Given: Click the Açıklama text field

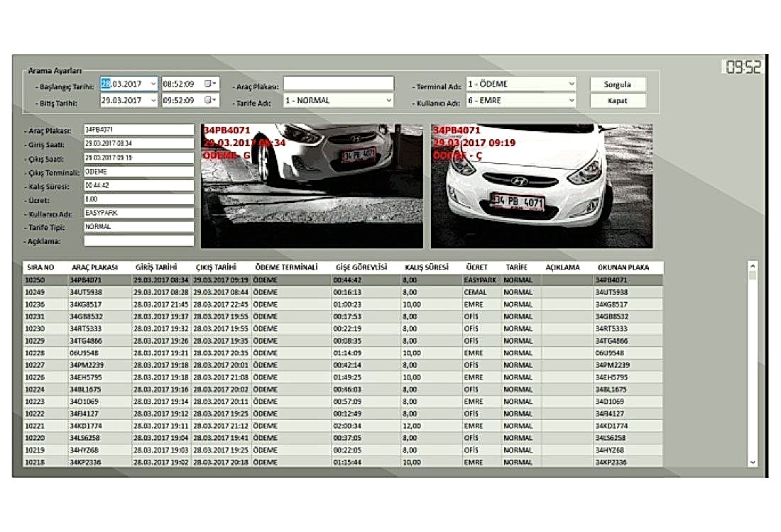Looking at the screenshot, I should point(139,241).
